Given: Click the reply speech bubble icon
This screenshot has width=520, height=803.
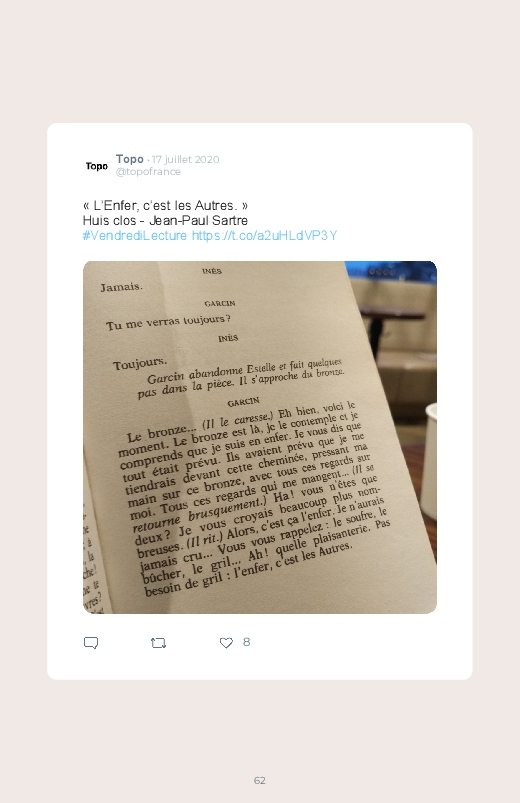Looking at the screenshot, I should point(91,643).
